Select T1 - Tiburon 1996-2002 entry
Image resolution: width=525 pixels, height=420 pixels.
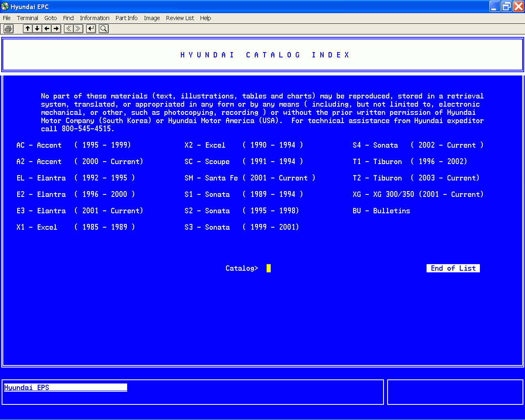410,162
